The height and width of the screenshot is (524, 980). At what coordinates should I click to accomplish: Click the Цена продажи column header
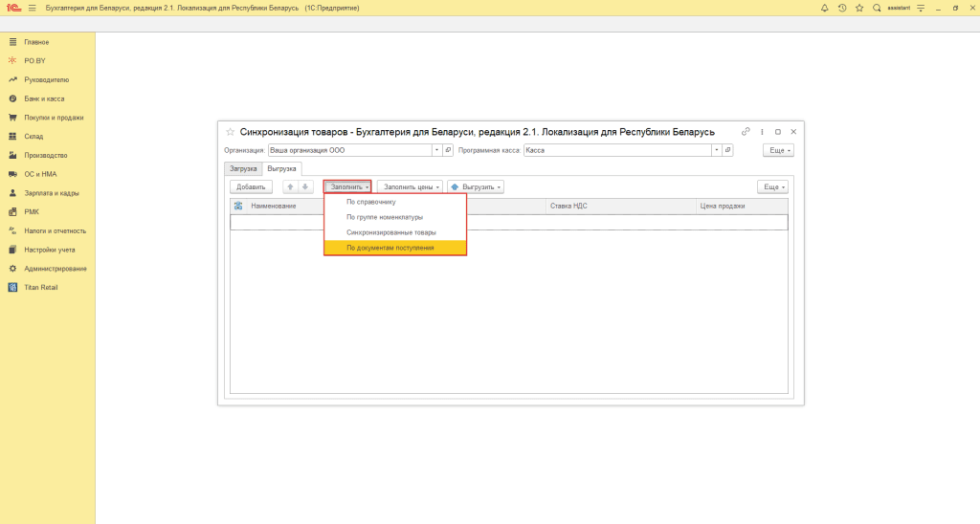pos(742,207)
